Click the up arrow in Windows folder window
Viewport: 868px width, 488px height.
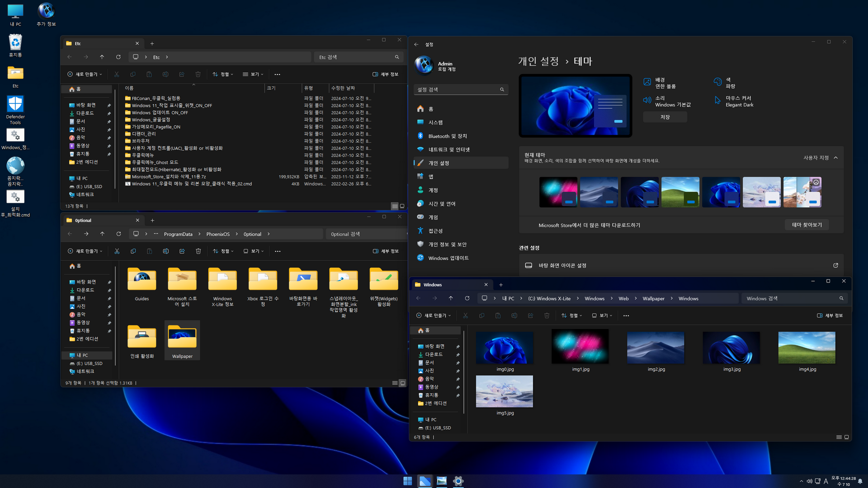click(x=451, y=298)
